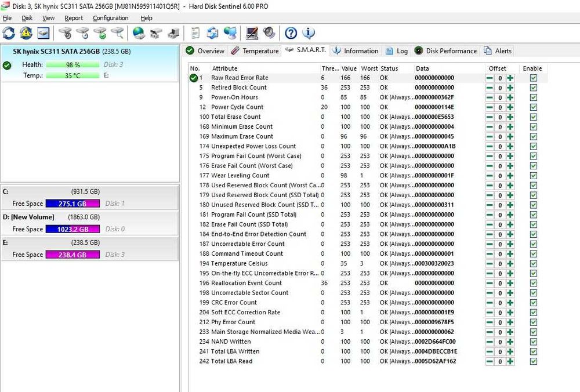Uncheck Enable for CRC Error Count

(x=533, y=303)
